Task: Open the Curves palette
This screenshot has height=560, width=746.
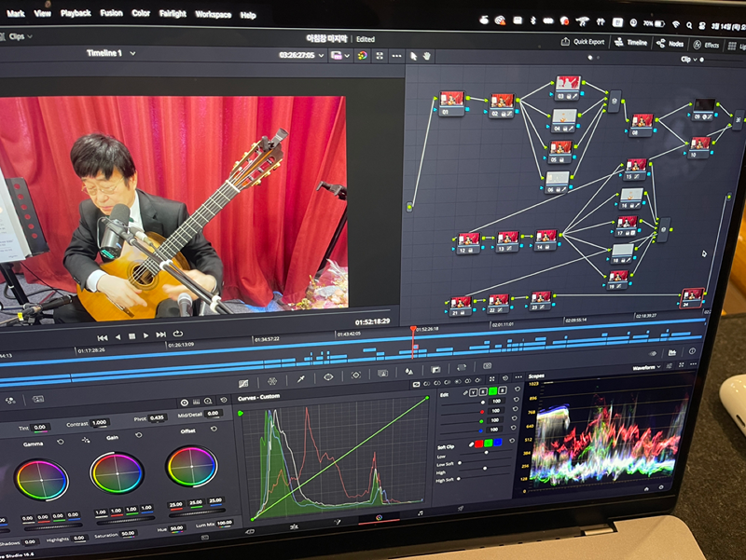Action: (243, 383)
